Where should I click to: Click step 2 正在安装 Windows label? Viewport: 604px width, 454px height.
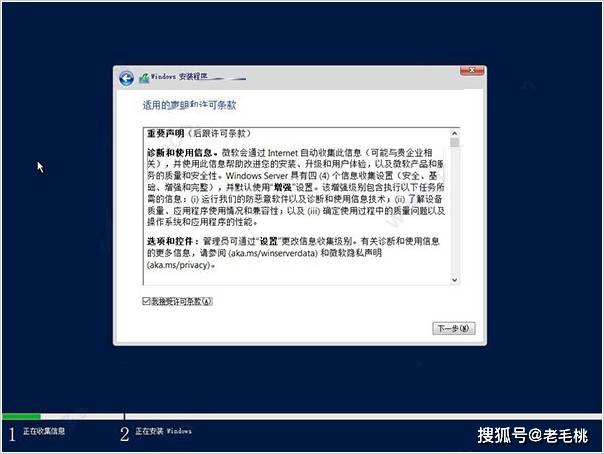coord(163,431)
